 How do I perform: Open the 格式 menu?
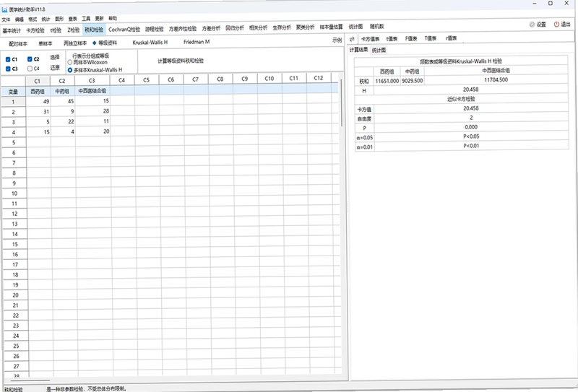click(33, 19)
